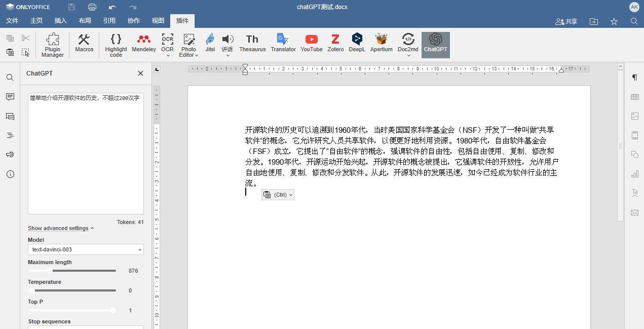Click the 共享 share button
Viewport: 644px width, 329px height.
coord(566,21)
